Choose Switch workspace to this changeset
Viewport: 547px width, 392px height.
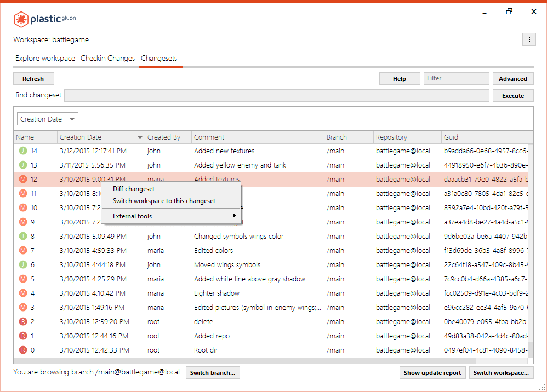click(164, 201)
